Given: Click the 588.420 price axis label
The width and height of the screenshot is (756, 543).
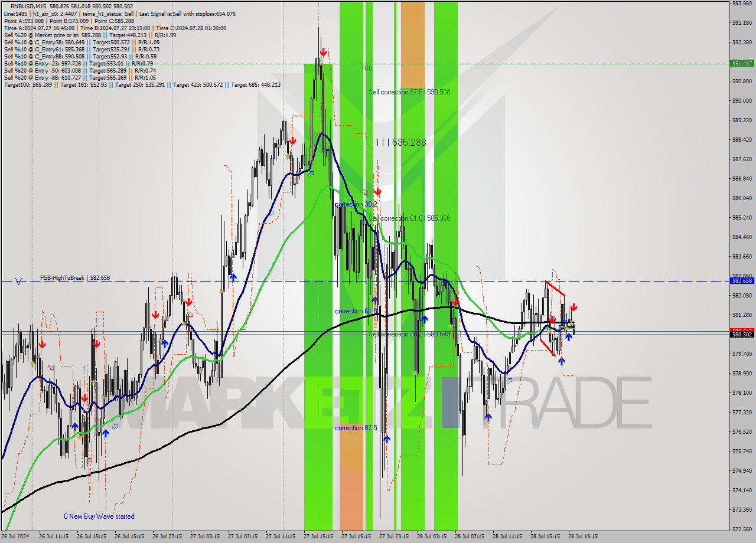Looking at the screenshot, I should coord(741,139).
